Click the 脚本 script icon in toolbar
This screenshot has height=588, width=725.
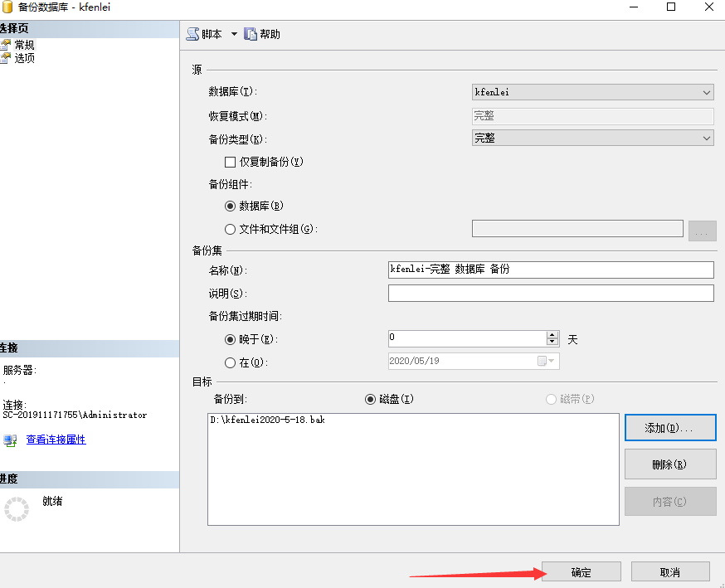(x=192, y=34)
